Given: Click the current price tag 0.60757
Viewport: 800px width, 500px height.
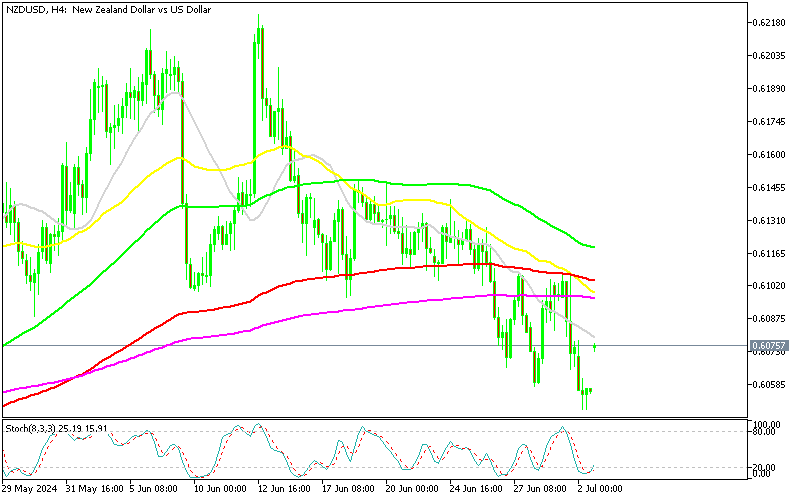Looking at the screenshot, I should click(x=768, y=346).
